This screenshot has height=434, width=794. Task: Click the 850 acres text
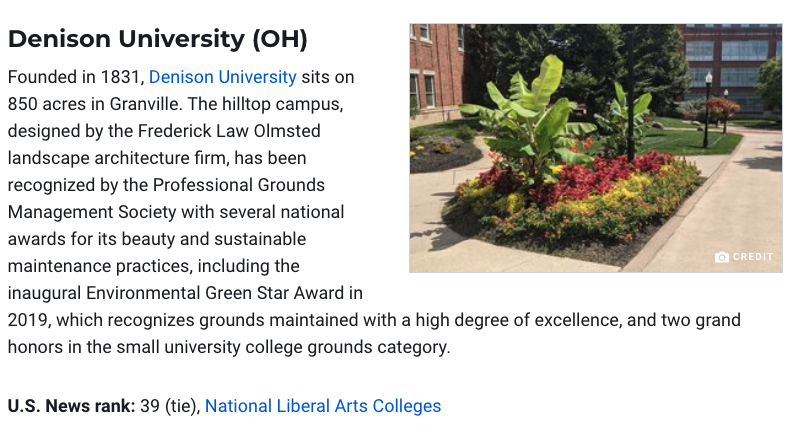coord(47,104)
